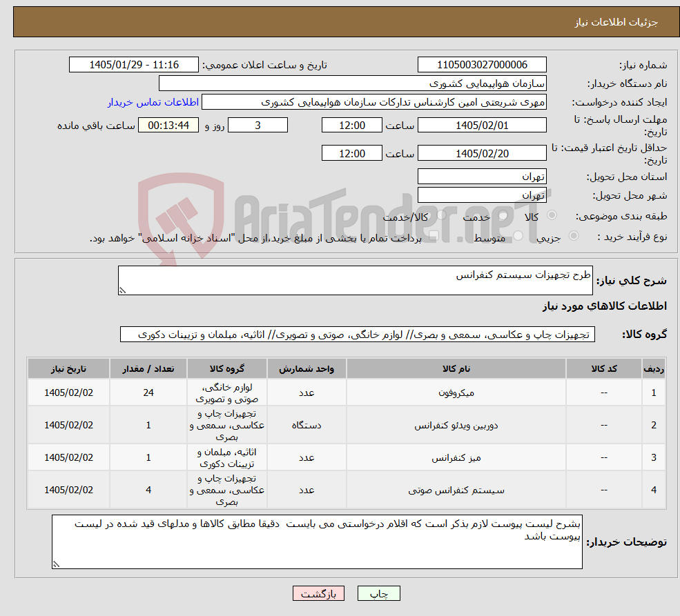Viewport: 680px width, 616px height.
Task: Click the remaining days field showing 3
Action: point(258,125)
